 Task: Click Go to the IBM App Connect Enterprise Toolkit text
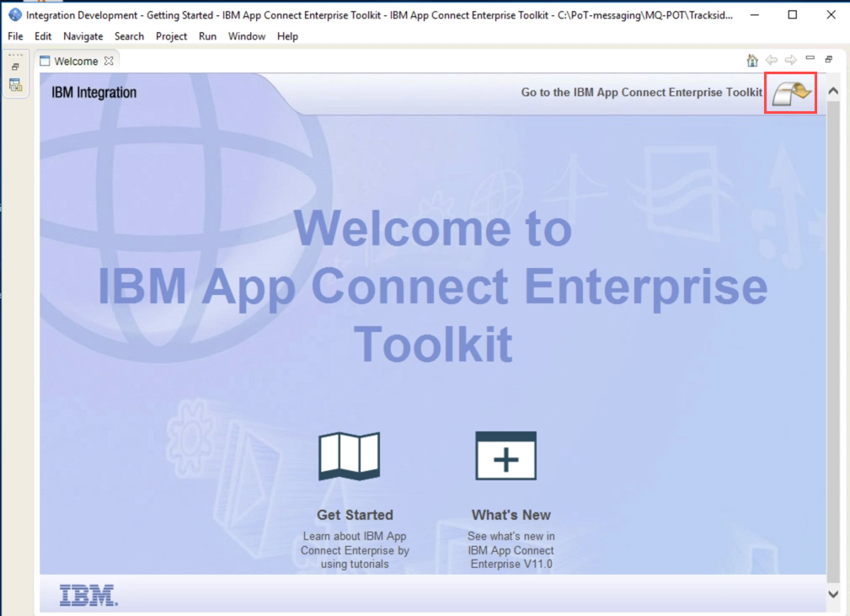(642, 92)
